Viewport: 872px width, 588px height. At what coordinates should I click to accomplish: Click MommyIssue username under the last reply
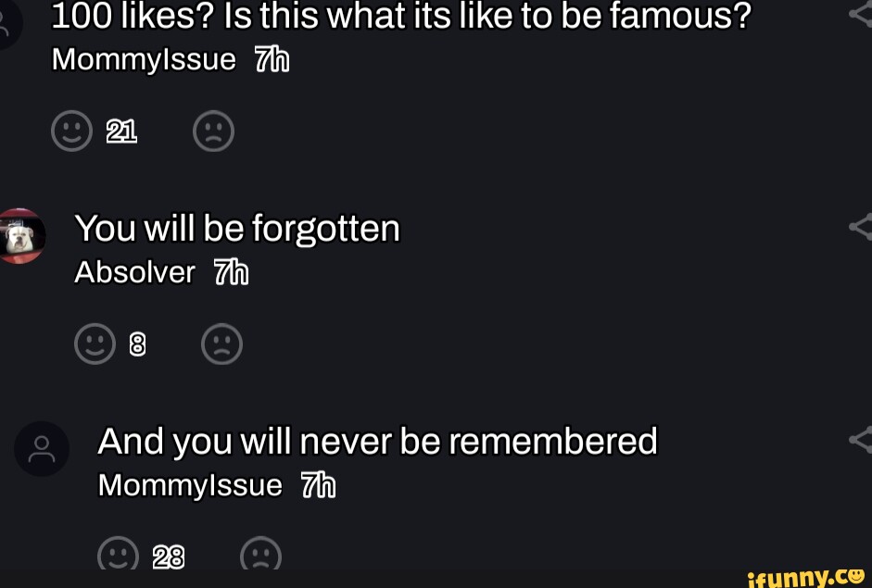pyautogui.click(x=190, y=485)
